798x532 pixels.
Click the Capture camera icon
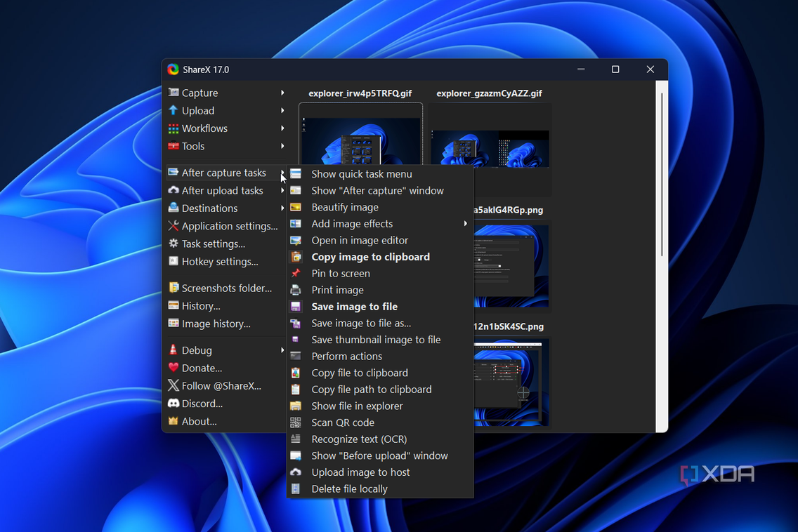tap(174, 93)
